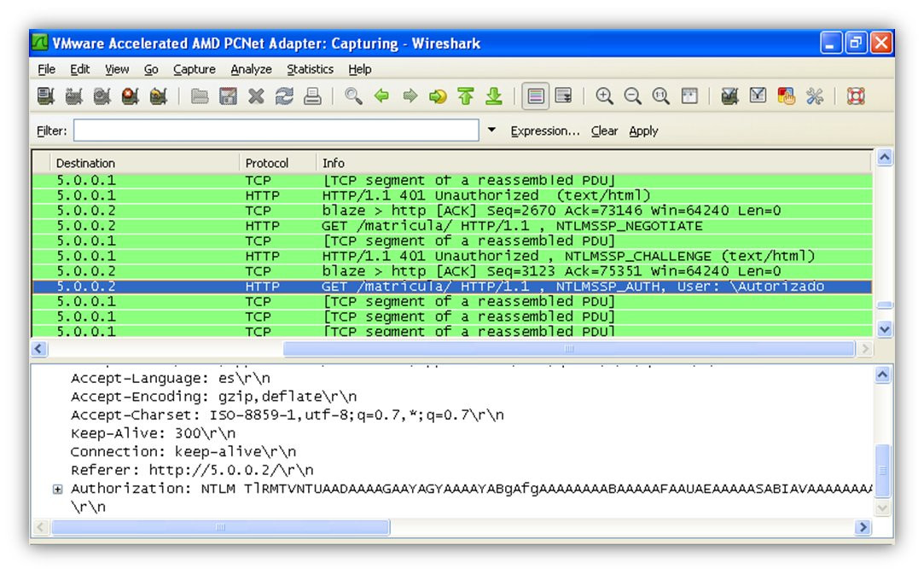
Task: Select the NTLMSSP_CHALLENGE packet row
Action: click(x=452, y=256)
